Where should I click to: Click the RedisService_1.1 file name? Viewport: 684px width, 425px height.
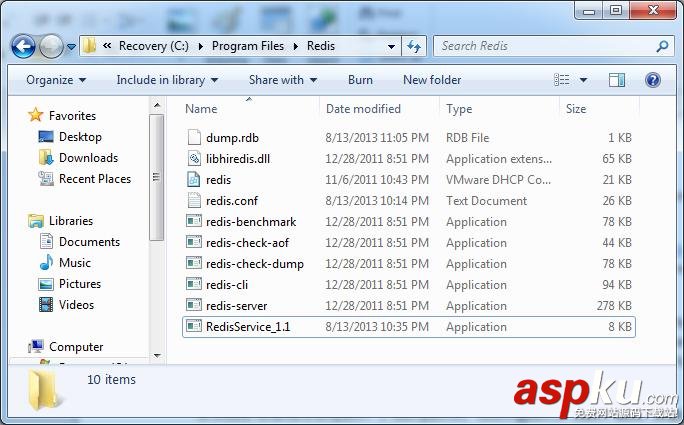[248, 327]
